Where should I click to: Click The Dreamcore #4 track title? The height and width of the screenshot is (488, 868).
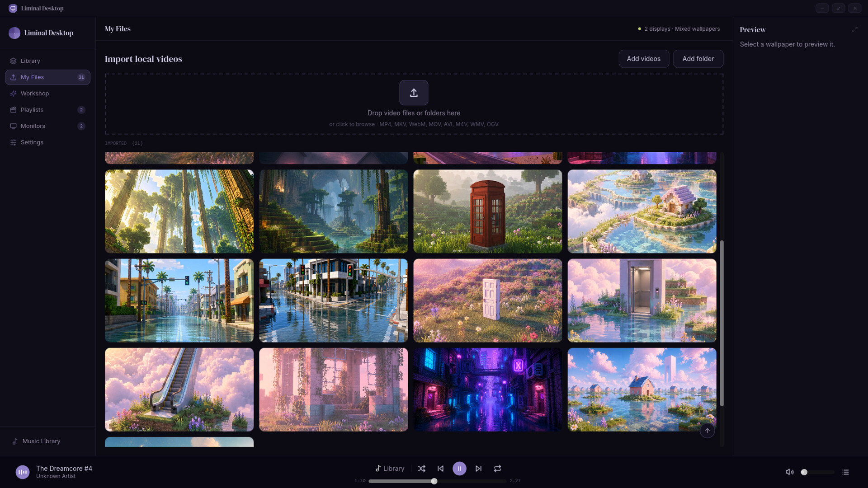[64, 469]
